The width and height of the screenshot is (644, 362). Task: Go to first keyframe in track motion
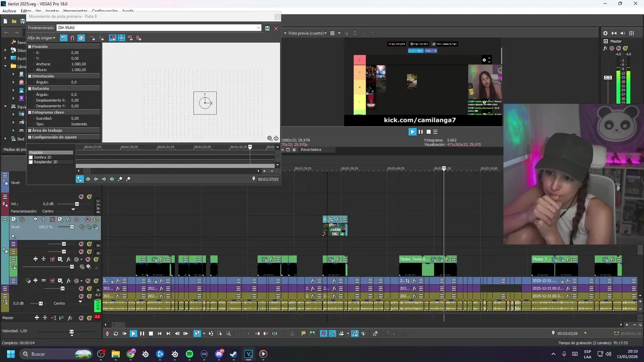click(x=88, y=179)
